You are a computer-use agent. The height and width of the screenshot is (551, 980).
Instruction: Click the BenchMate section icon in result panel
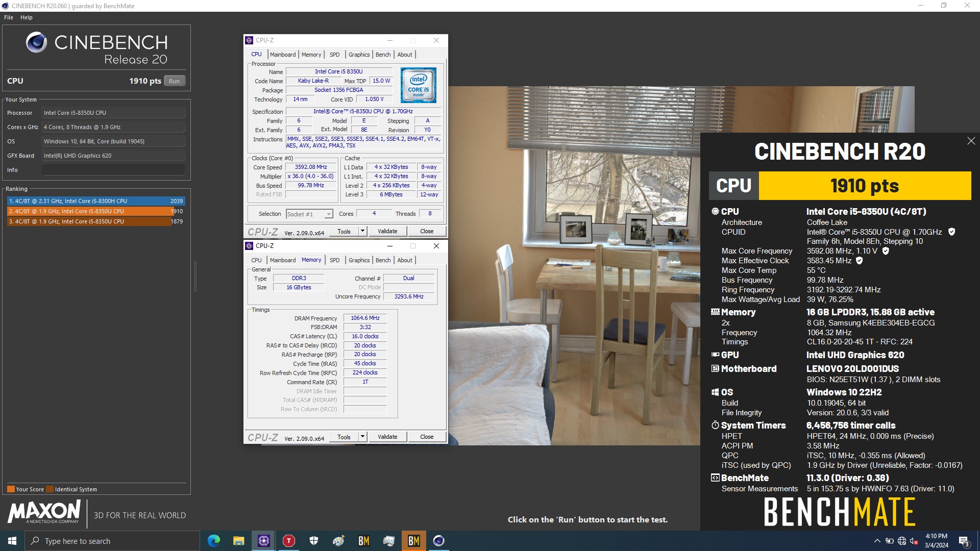click(x=715, y=478)
